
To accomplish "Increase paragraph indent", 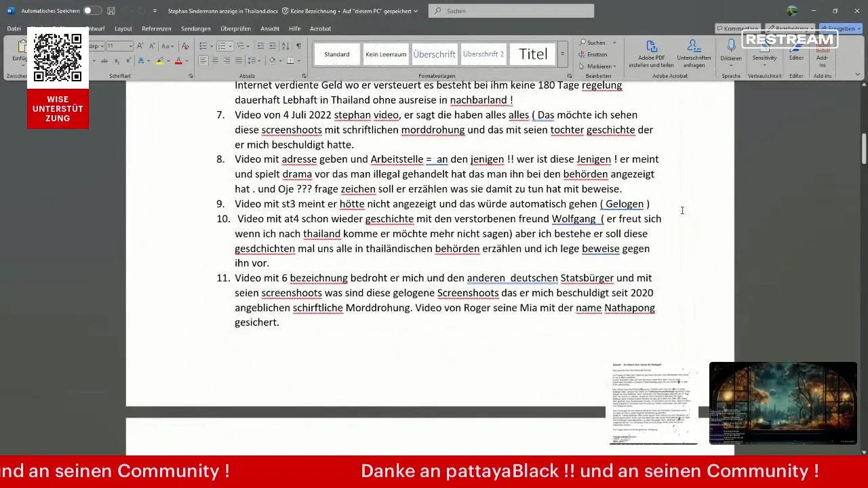I will point(273,45).
